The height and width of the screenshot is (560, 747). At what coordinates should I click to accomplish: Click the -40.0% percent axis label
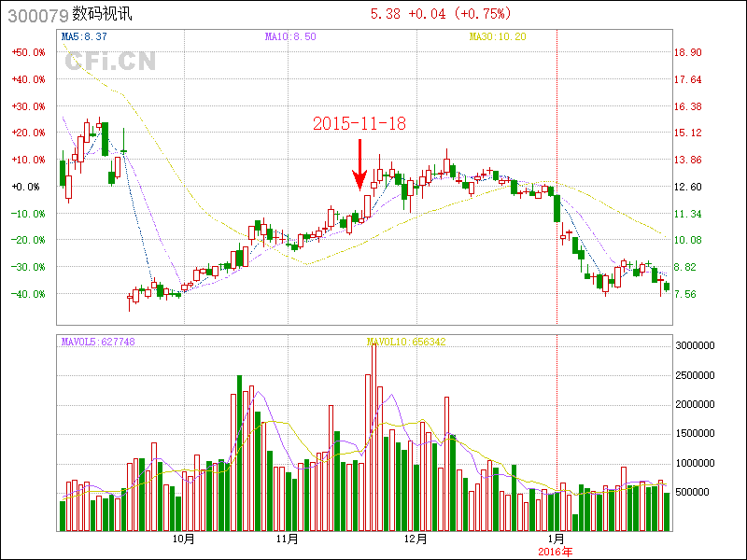click(x=28, y=294)
